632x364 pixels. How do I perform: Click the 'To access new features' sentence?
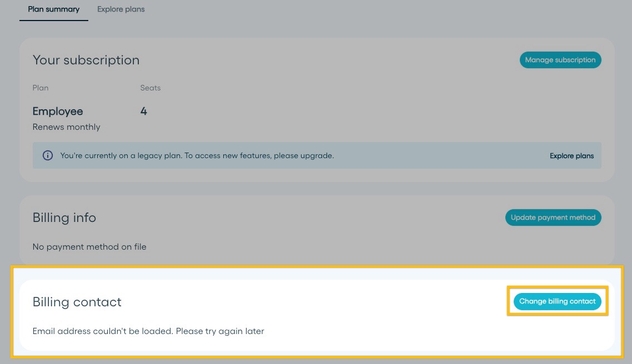point(259,155)
